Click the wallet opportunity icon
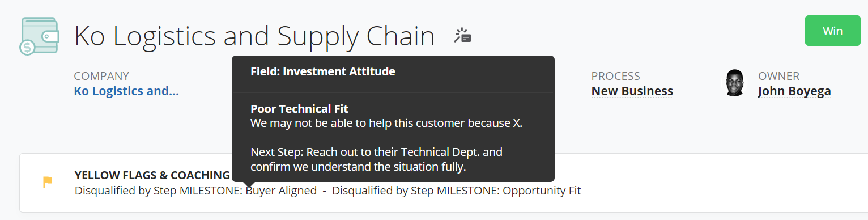The height and width of the screenshot is (220, 868). pyautogui.click(x=39, y=36)
